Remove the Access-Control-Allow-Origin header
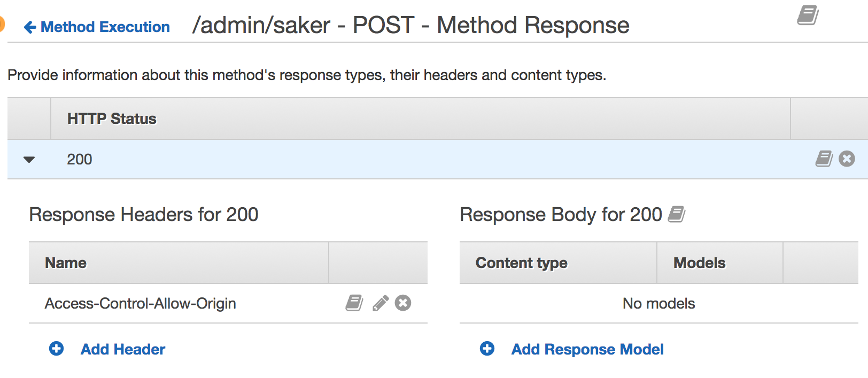The width and height of the screenshot is (868, 378). (403, 303)
